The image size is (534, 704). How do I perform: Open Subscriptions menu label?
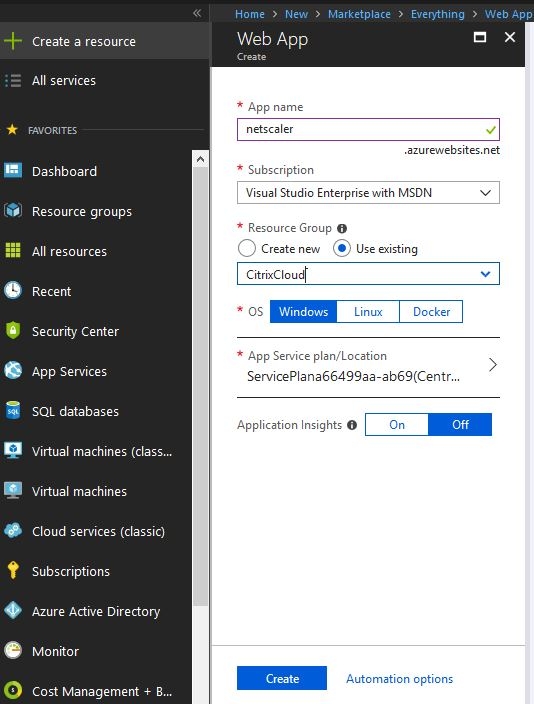click(x=71, y=572)
